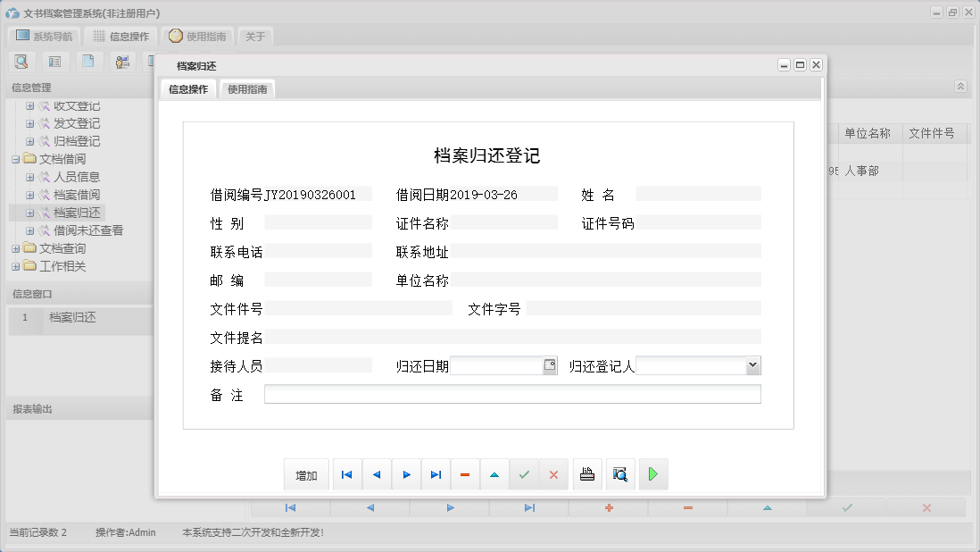Viewport: 980px width, 552px height.
Task: Open print preview in the dialog toolbar
Action: [619, 474]
